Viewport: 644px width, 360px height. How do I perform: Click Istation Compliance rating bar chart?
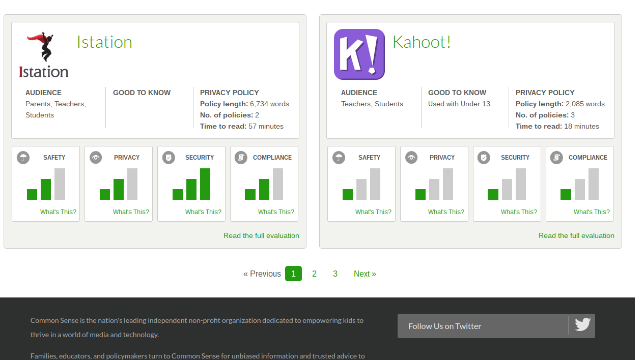coord(264,184)
